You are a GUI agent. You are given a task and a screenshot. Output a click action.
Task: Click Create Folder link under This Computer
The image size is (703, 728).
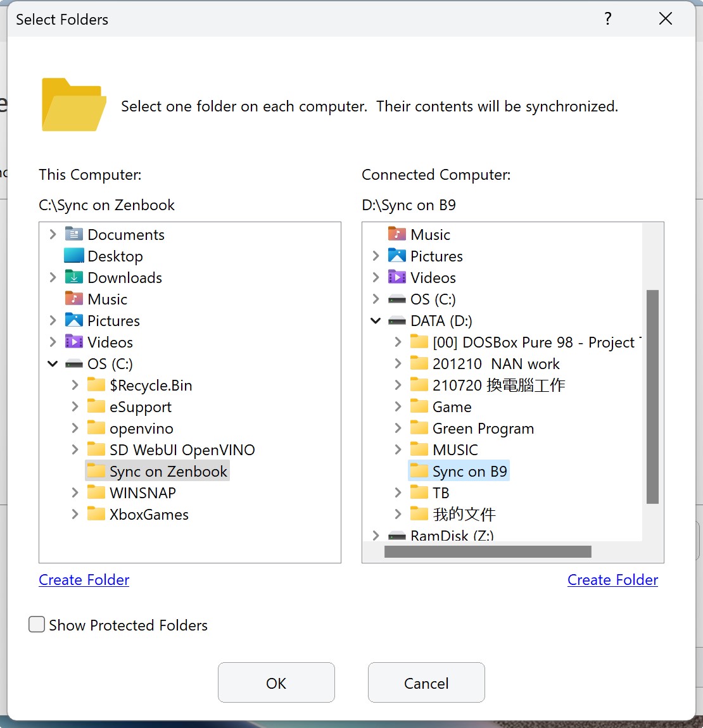pyautogui.click(x=84, y=580)
